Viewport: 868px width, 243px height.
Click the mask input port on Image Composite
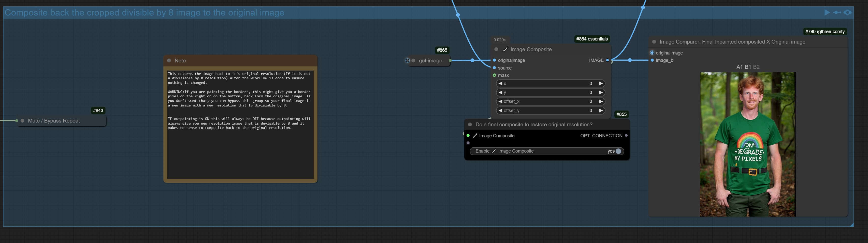[494, 75]
